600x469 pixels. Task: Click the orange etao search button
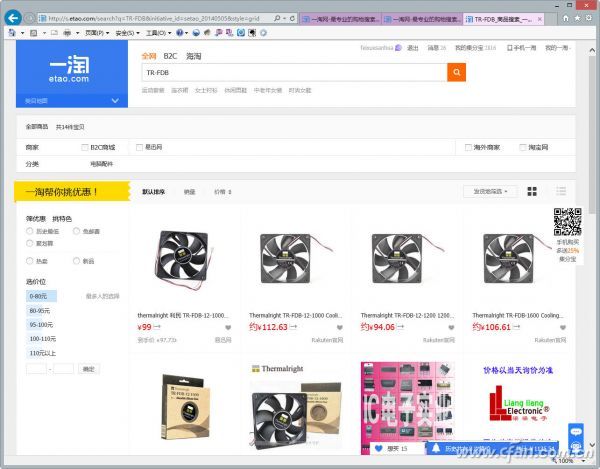click(457, 72)
